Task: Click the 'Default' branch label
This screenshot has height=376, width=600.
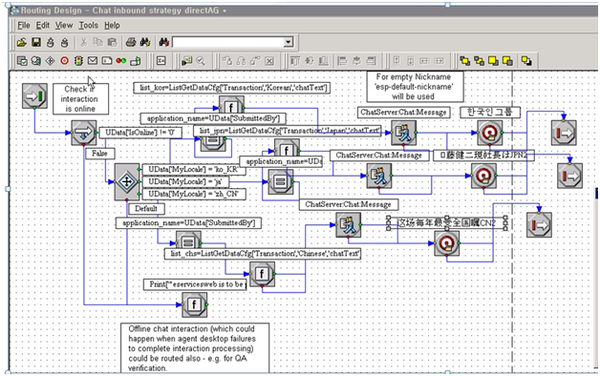Action: [x=146, y=209]
